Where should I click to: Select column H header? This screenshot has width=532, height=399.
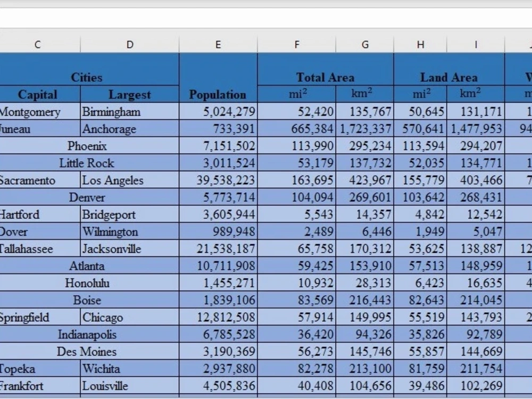(x=420, y=45)
